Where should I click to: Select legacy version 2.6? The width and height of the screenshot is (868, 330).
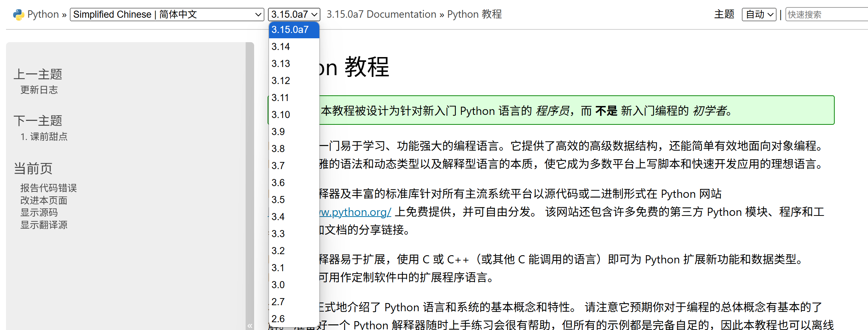point(294,319)
